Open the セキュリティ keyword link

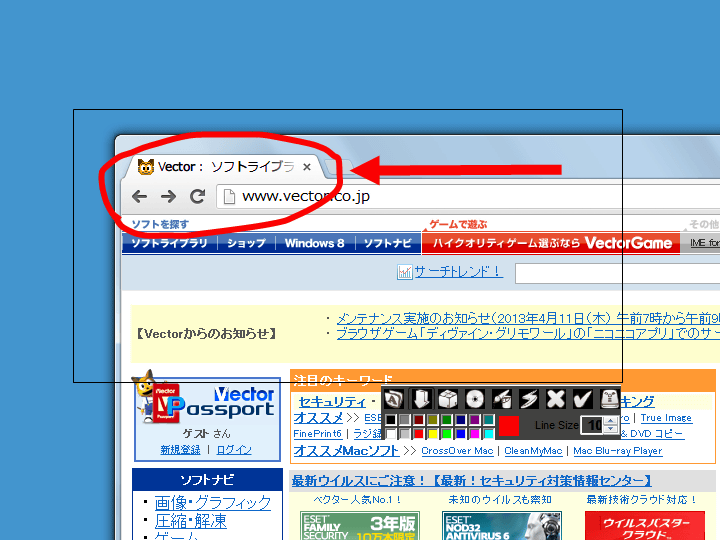point(332,402)
